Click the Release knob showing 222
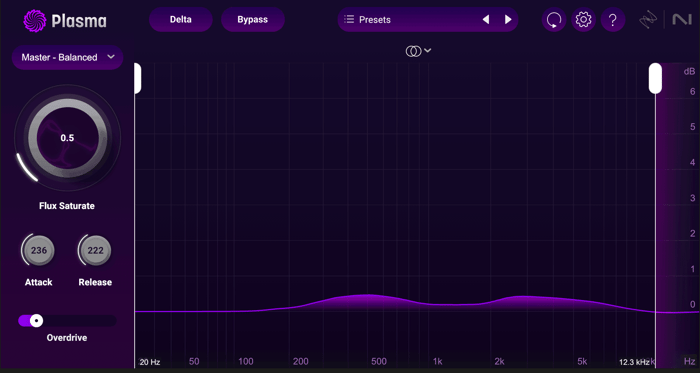The image size is (700, 373). [96, 250]
